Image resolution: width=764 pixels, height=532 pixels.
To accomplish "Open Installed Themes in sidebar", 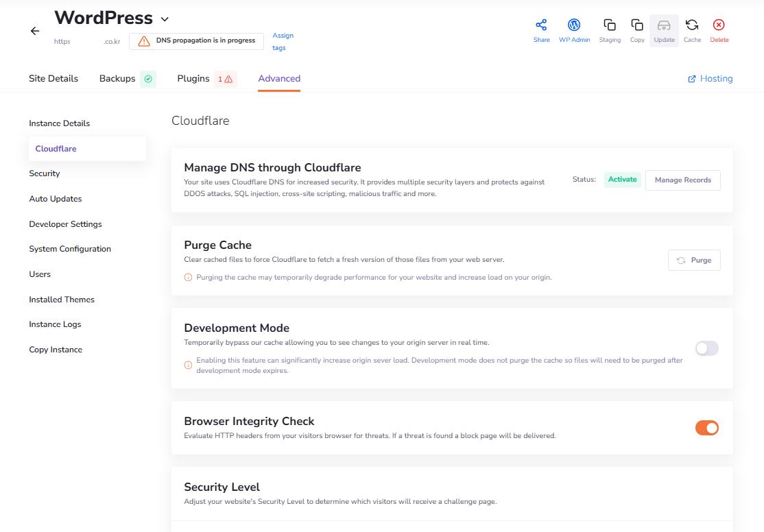I will pyautogui.click(x=62, y=300).
